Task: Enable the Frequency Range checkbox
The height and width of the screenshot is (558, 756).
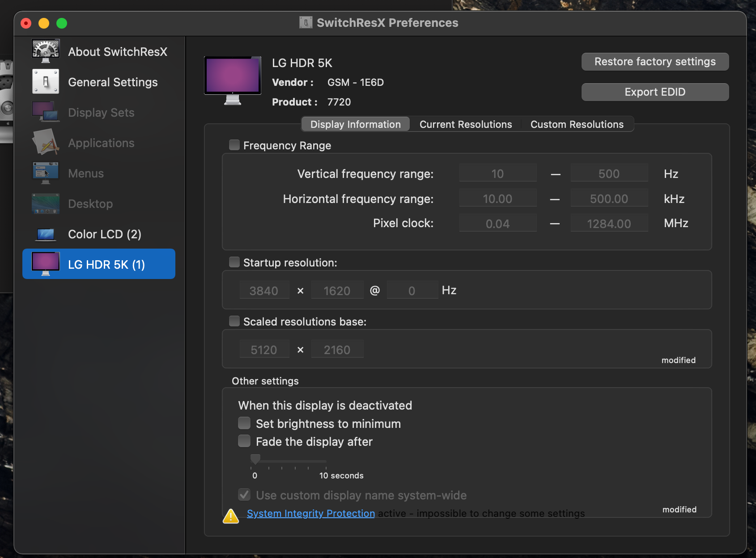Action: click(234, 145)
